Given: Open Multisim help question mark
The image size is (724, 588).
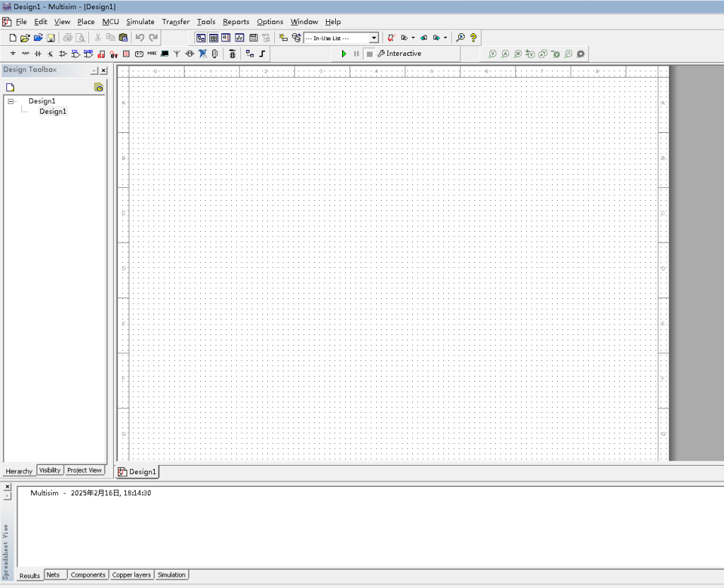Looking at the screenshot, I should coord(473,38).
